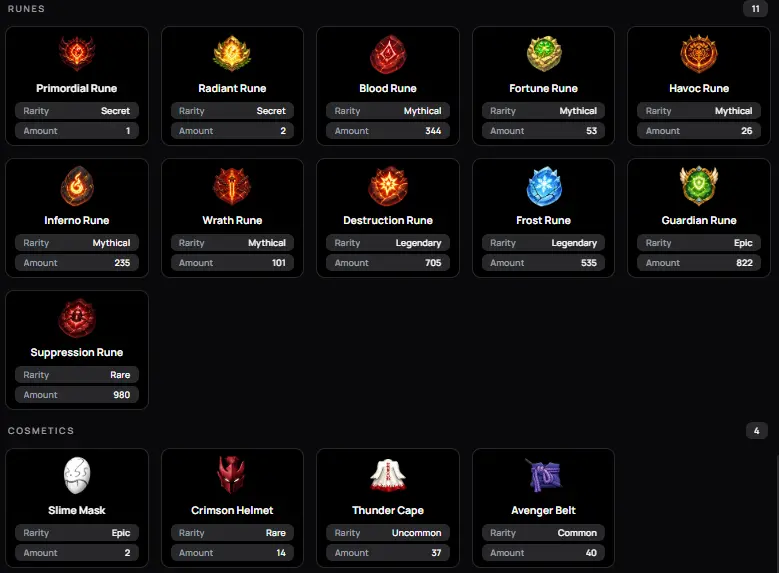Select the Suppression Rune icon

tap(77, 318)
